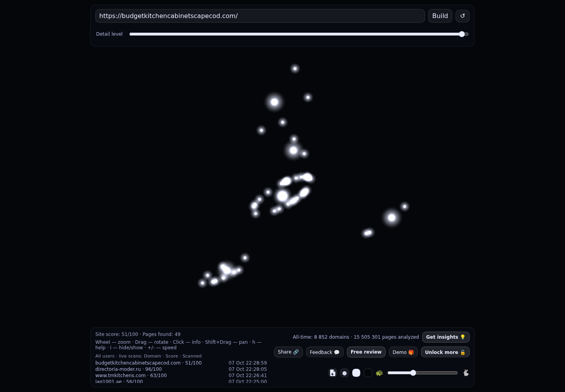Click the animation speed slider track
The image size is (565, 392).
pos(423,373)
